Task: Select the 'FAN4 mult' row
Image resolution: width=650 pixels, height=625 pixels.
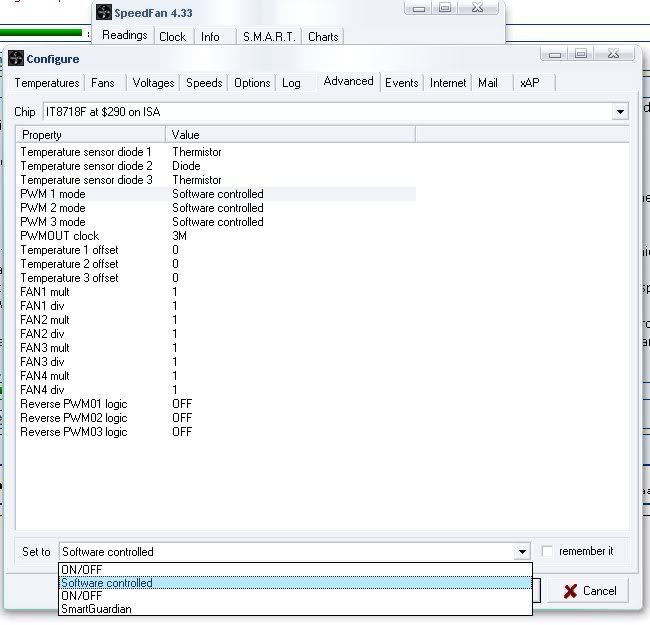Action: click(216, 376)
